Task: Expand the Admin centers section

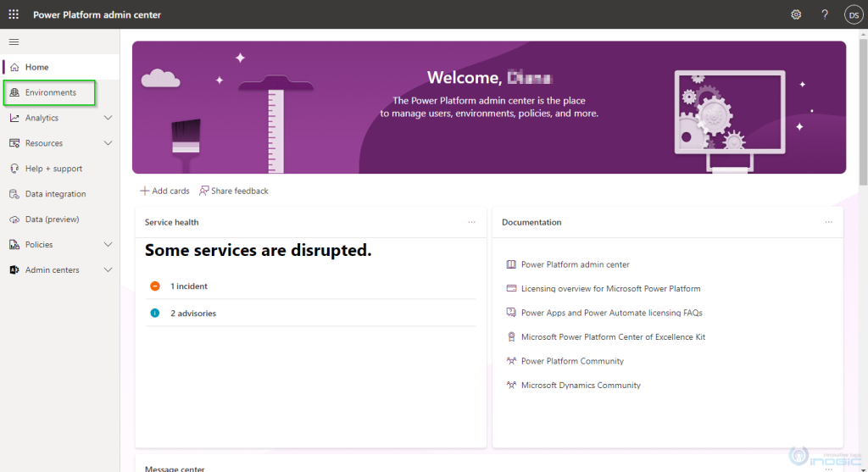Action: (x=108, y=270)
